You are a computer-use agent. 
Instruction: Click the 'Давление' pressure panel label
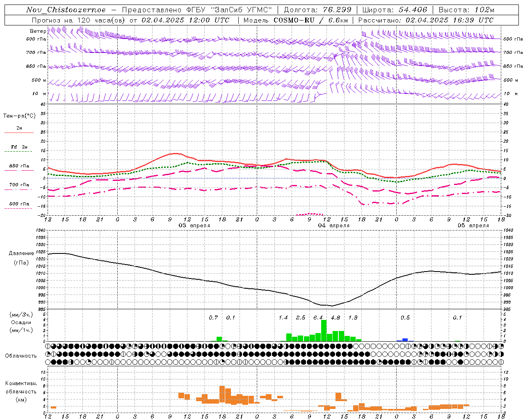pos(21,253)
